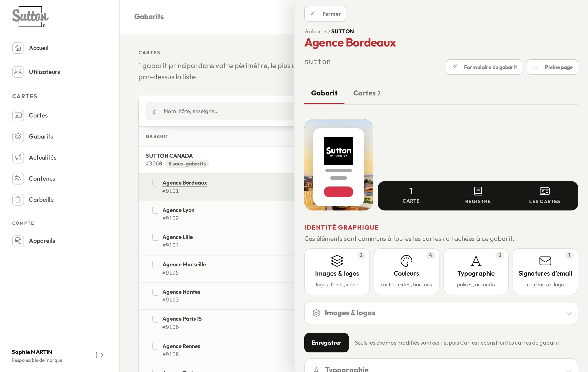Open Les Cartes from the dark bar
Screen dimensions: 588x372
click(x=545, y=195)
